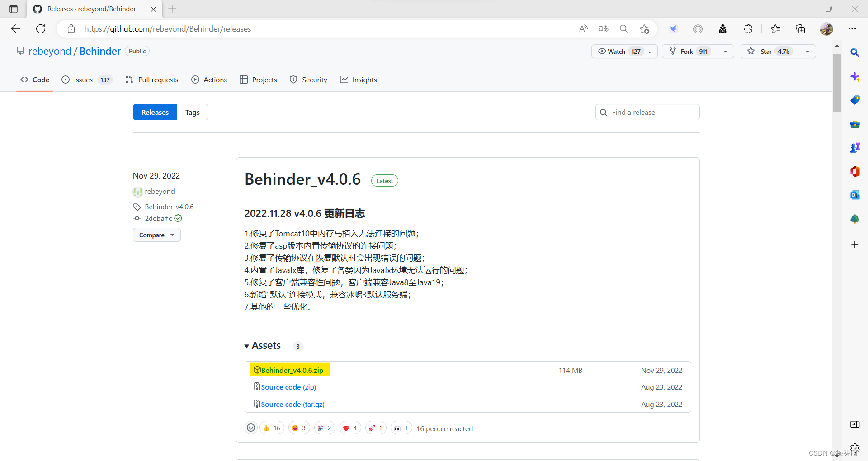Open the Watch dropdown

point(624,52)
